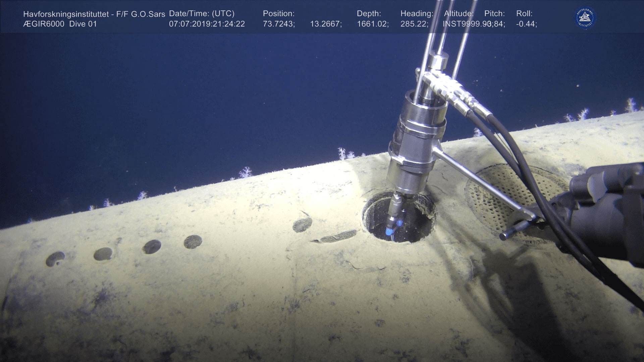Click the ÆGIR6000 Dive 01 text
Image resolution: width=644 pixels, height=362 pixels.
60,24
